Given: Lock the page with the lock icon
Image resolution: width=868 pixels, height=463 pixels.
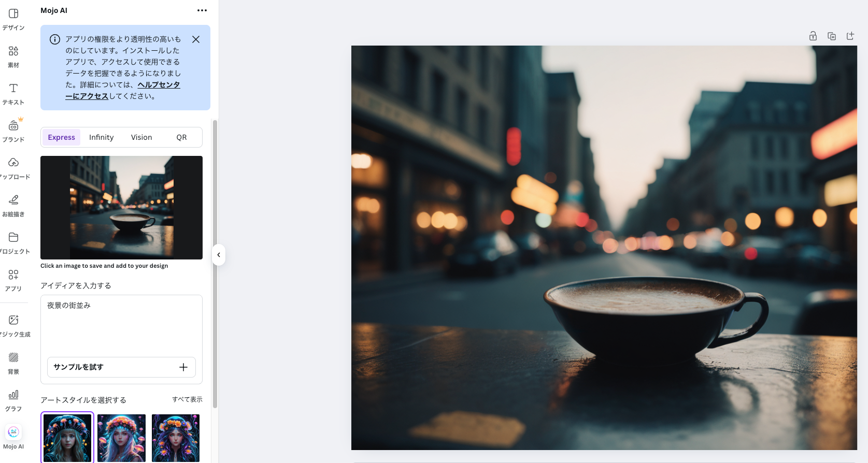Looking at the screenshot, I should tap(813, 36).
